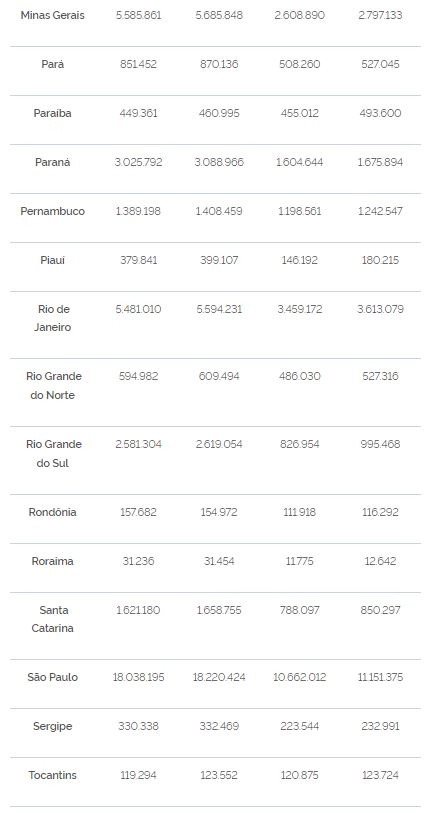Image resolution: width=428 pixels, height=813 pixels.
Task: Click Rio Grande do Sul label
Action: (x=53, y=454)
